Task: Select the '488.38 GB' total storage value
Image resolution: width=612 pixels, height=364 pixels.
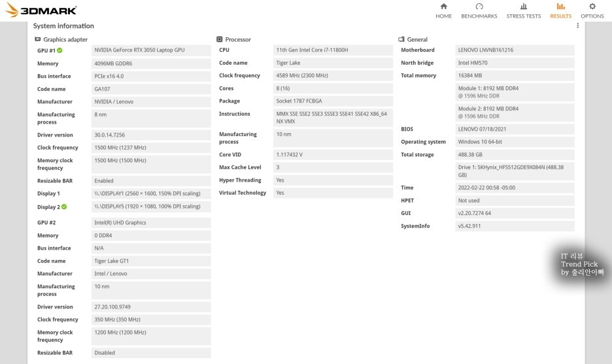Action: [x=515, y=155]
